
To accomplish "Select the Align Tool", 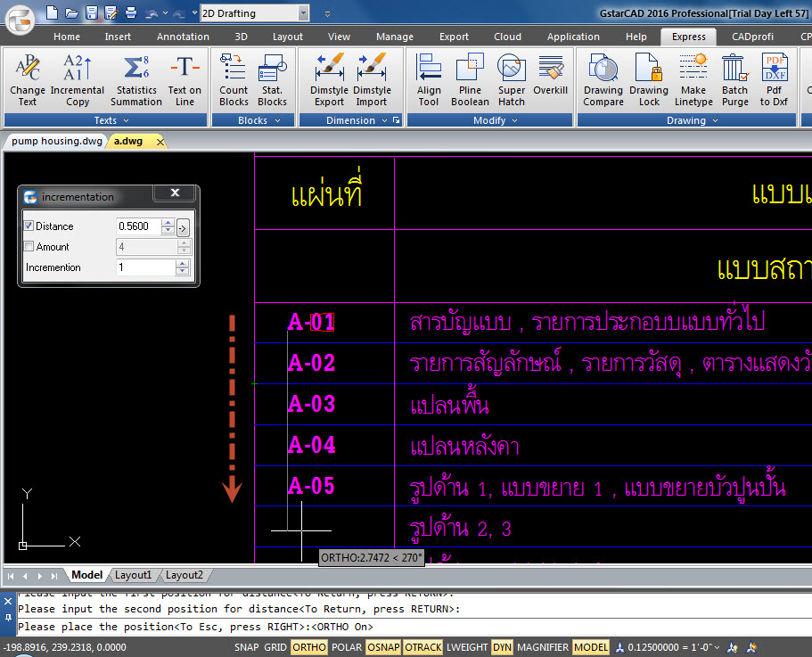I will (429, 80).
